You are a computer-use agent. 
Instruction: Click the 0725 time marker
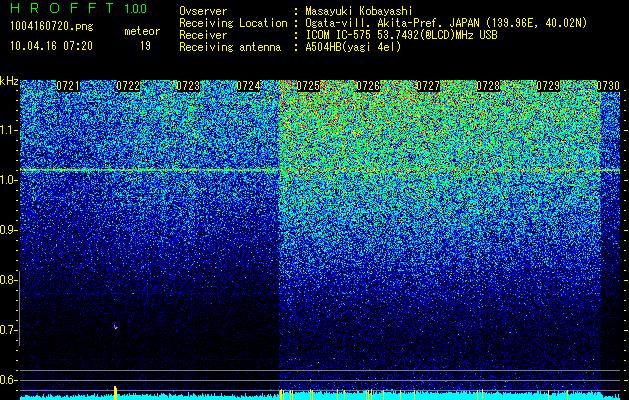click(x=308, y=86)
